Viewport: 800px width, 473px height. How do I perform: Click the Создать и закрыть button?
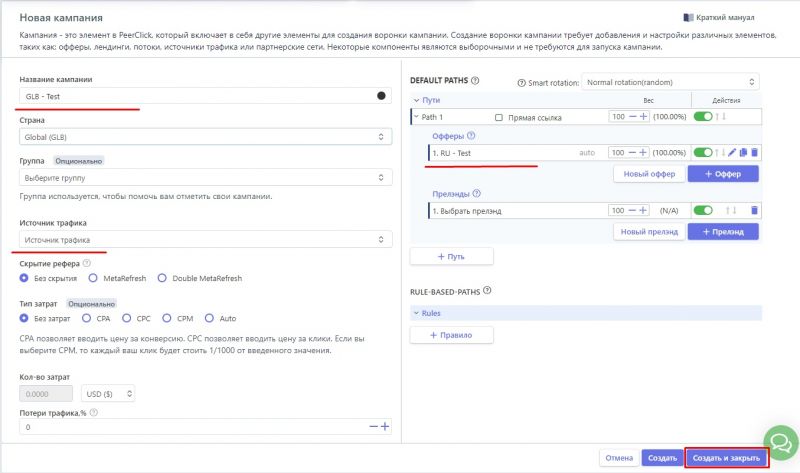coord(726,458)
